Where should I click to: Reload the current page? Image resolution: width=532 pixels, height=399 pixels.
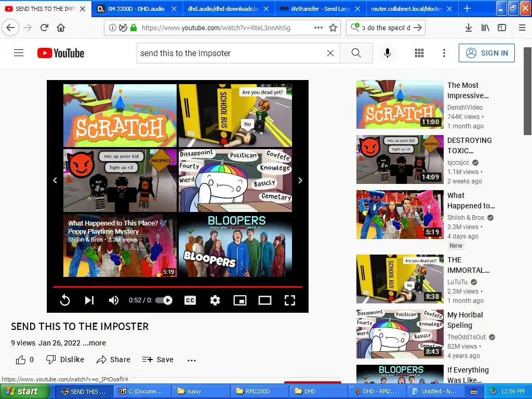click(44, 28)
